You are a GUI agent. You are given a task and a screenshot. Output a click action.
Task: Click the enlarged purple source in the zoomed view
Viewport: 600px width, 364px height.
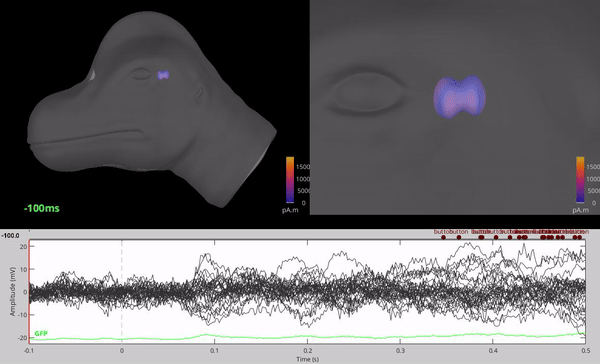(x=459, y=96)
